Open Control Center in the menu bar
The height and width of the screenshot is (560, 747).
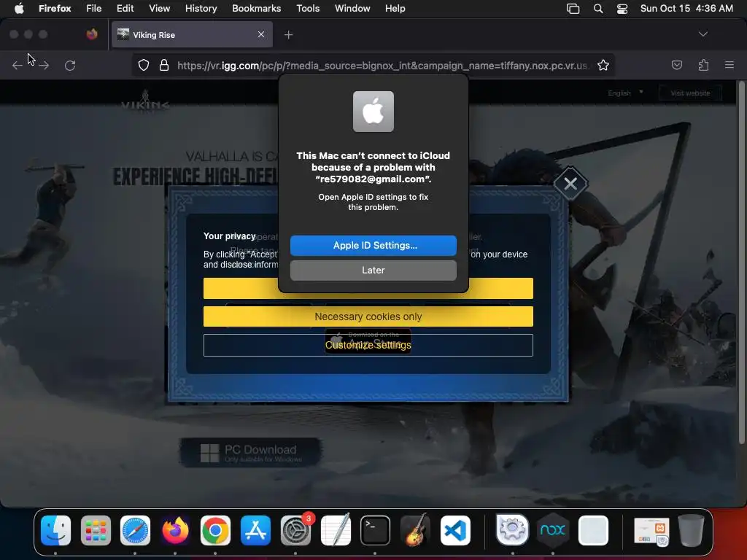(x=622, y=8)
